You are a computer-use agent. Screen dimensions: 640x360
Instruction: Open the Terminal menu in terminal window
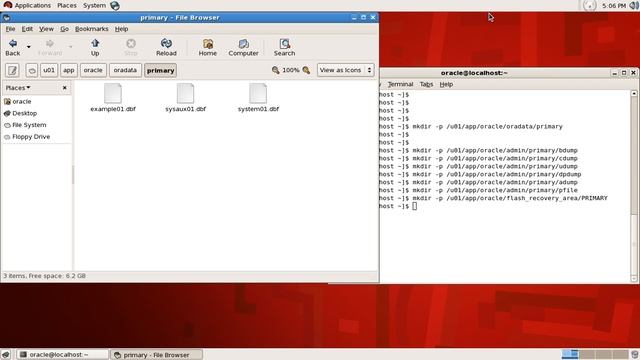(400, 84)
